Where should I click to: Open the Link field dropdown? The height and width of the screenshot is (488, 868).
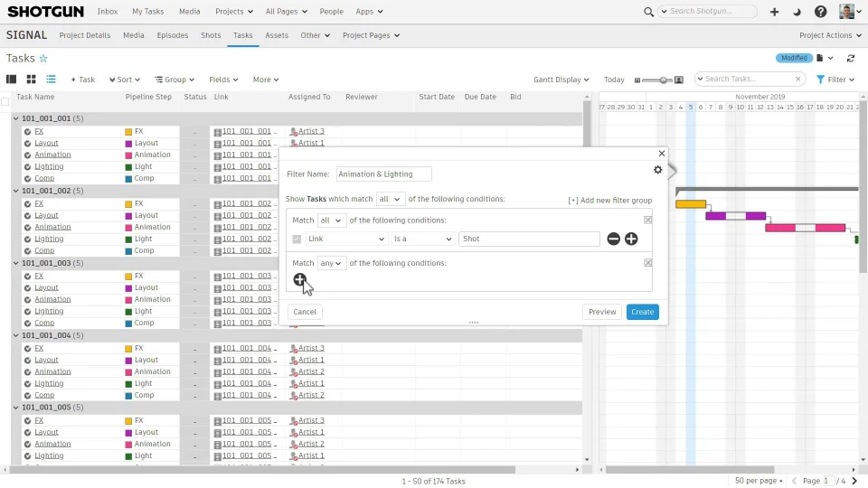coord(346,239)
